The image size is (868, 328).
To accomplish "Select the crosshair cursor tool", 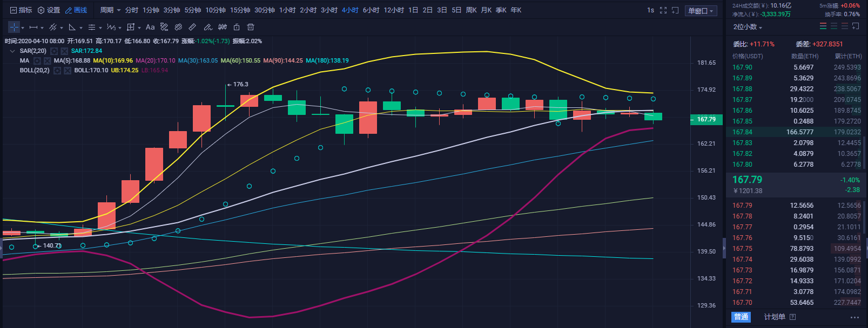I will pos(14,27).
